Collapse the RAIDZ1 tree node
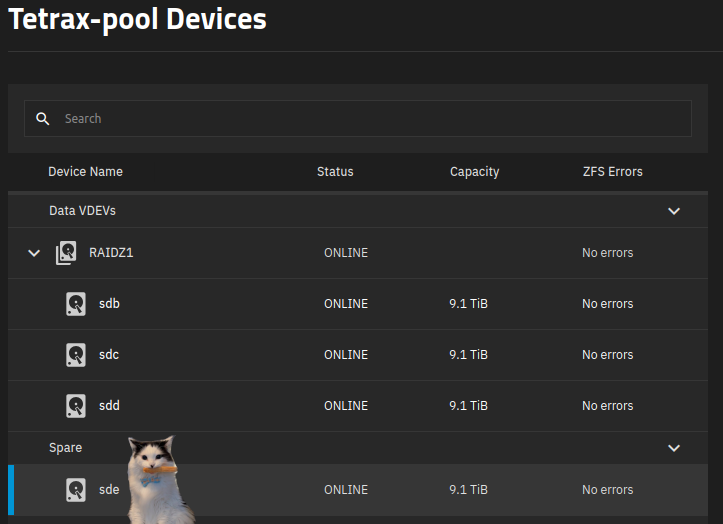Image resolution: width=723 pixels, height=524 pixels. [x=34, y=253]
